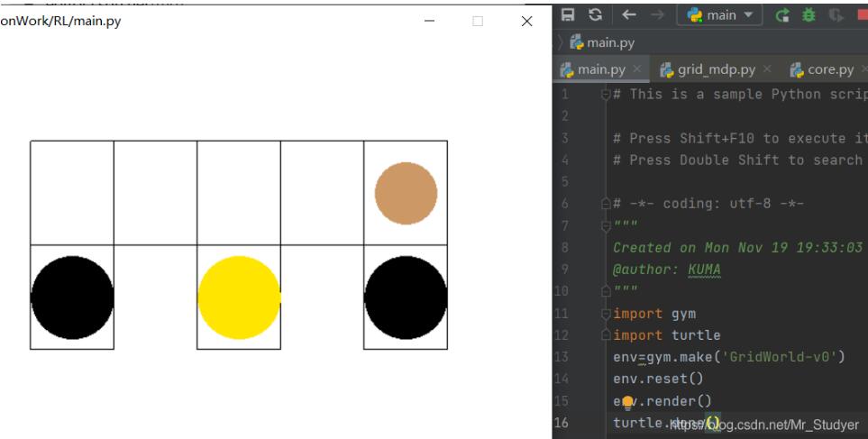Click the brown circle in the top-right cell
This screenshot has width=868, height=439.
(406, 193)
